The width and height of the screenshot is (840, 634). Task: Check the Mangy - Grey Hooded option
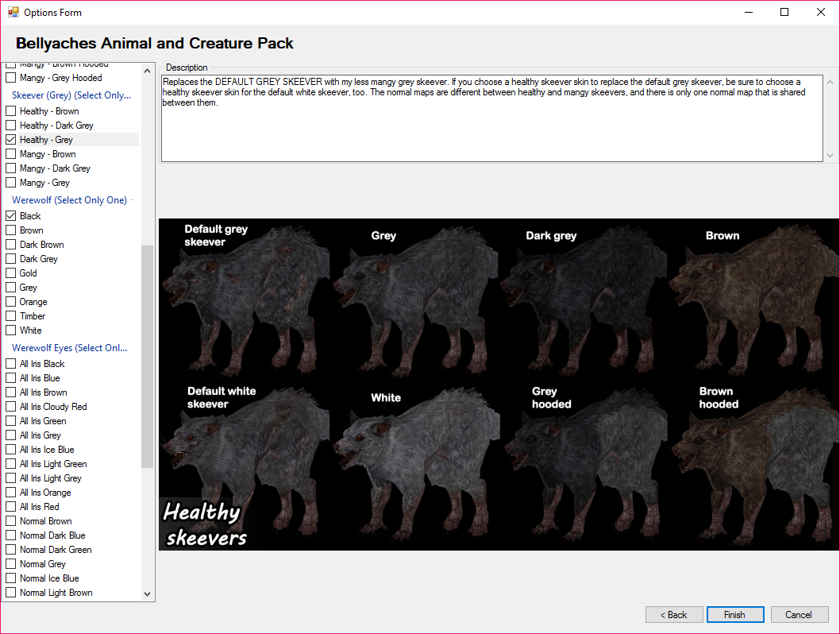tap(10, 78)
